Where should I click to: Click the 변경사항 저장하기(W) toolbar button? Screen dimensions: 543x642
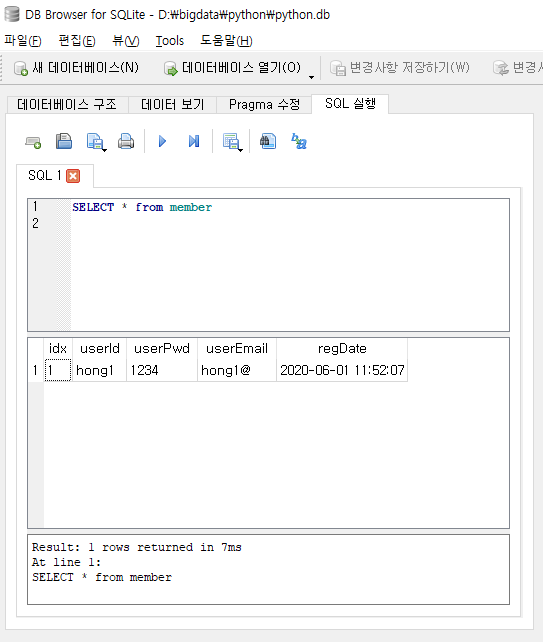pos(400,68)
